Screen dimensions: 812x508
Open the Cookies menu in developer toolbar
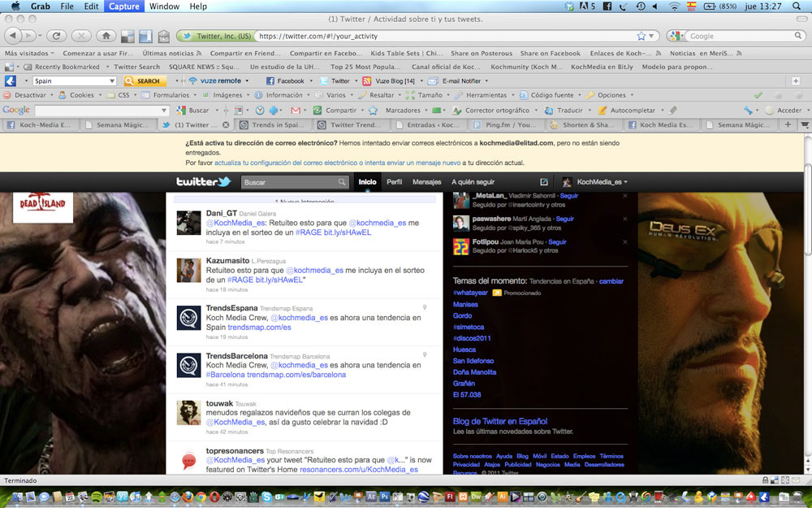pyautogui.click(x=79, y=95)
